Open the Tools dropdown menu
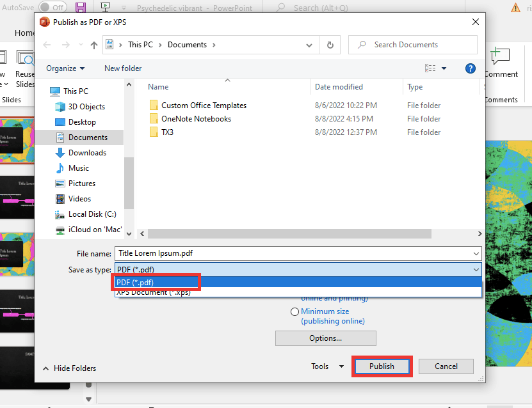The image size is (532, 408). point(327,366)
